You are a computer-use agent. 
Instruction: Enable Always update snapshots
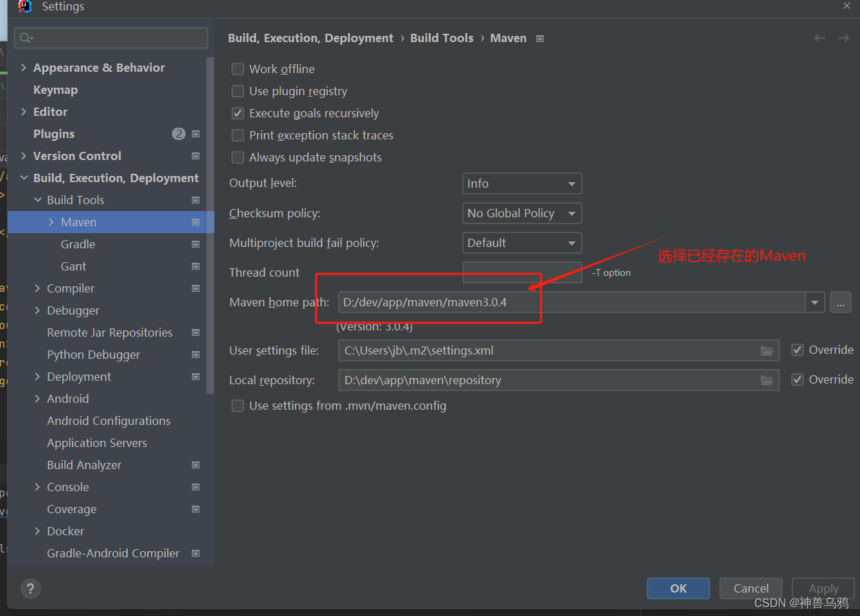(237, 157)
